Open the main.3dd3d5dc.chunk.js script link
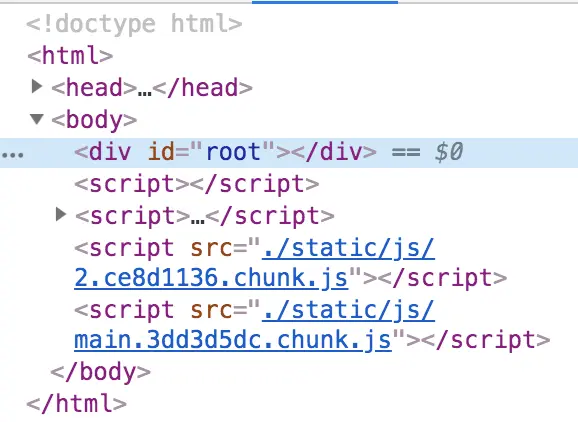 pyautogui.click(x=233, y=340)
